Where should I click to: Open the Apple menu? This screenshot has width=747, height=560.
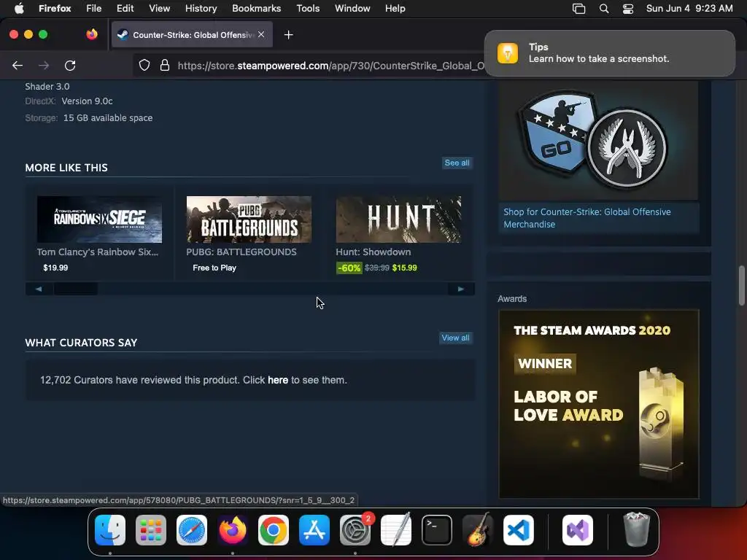click(19, 8)
